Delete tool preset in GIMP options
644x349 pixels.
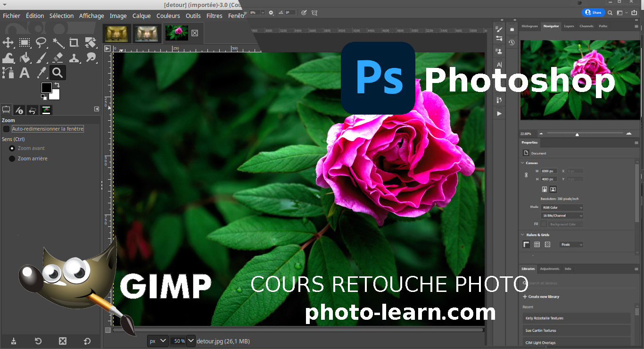pyautogui.click(x=63, y=341)
